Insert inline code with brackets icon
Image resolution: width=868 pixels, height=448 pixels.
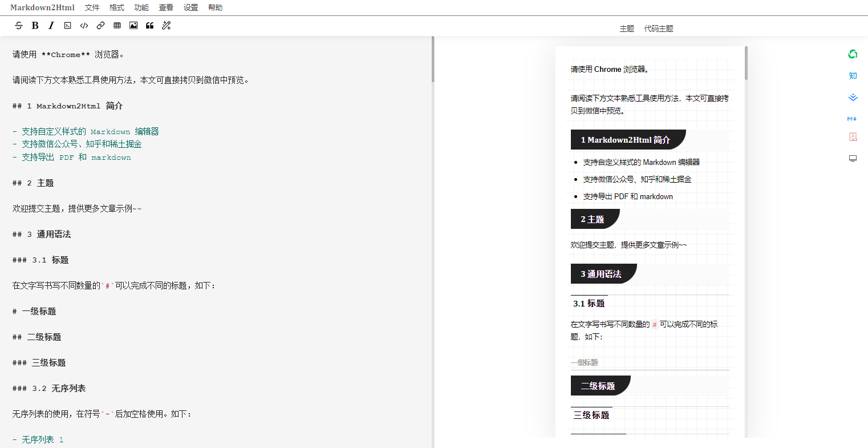point(84,25)
